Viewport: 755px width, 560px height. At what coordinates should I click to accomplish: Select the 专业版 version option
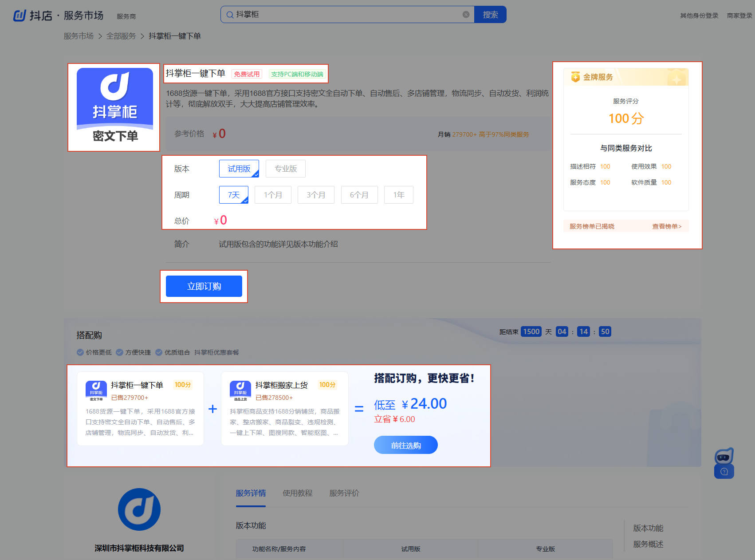(x=286, y=169)
